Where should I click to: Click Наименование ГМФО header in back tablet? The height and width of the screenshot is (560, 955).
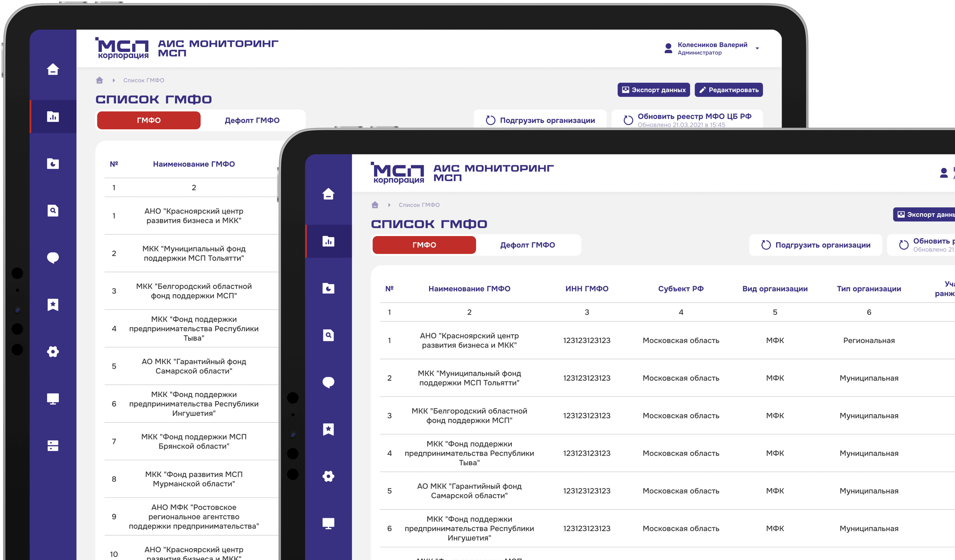194,164
